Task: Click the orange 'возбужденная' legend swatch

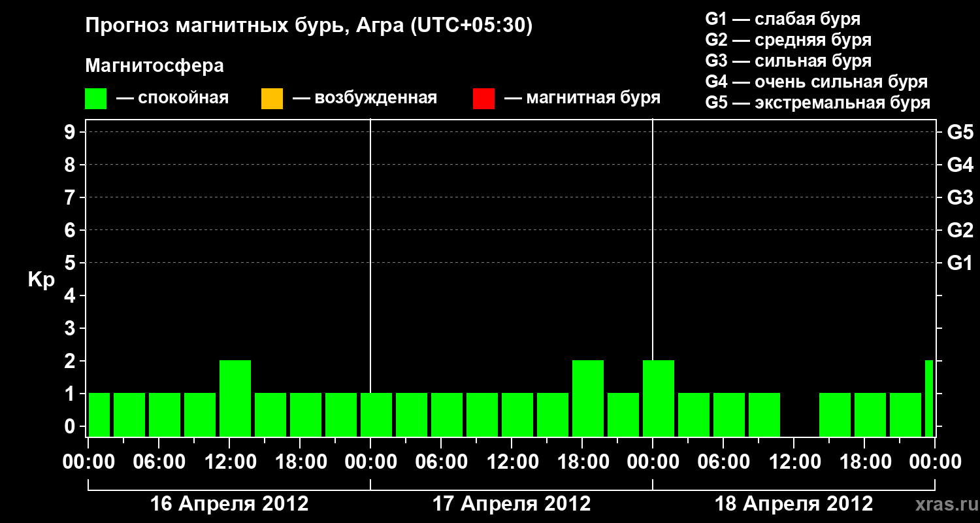Action: [272, 99]
